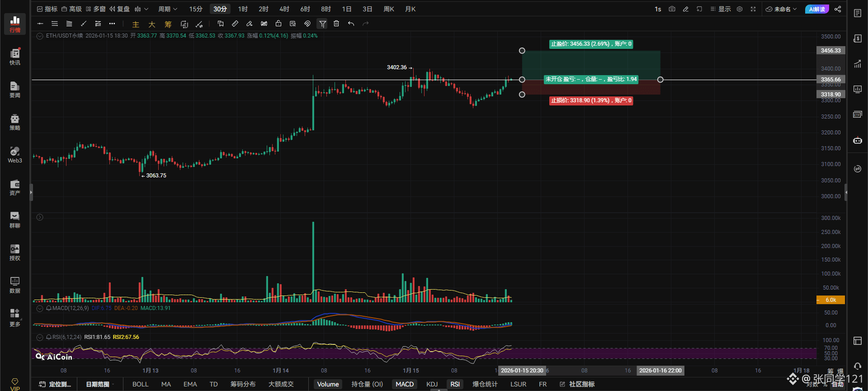The image size is (868, 391).
Task: Open the 快讯 news flash sidebar icon
Action: coord(15,57)
